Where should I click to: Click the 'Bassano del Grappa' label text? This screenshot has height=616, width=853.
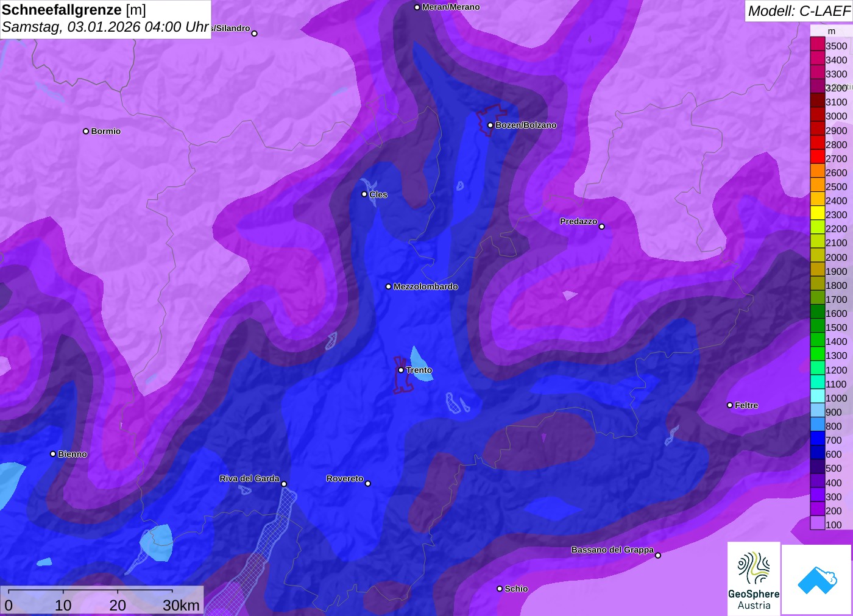tap(612, 550)
